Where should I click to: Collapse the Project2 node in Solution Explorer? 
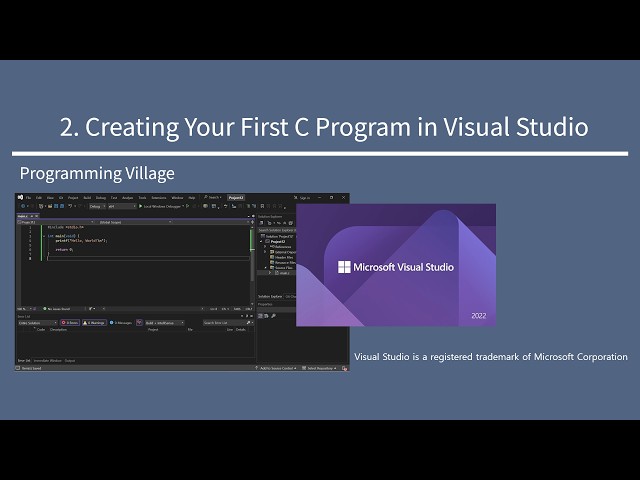point(261,242)
